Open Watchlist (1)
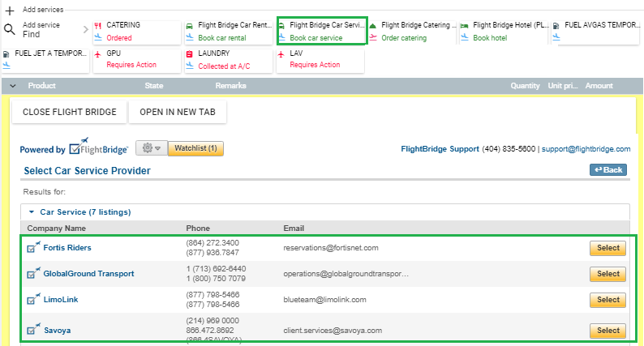The image size is (644, 346). (x=195, y=148)
